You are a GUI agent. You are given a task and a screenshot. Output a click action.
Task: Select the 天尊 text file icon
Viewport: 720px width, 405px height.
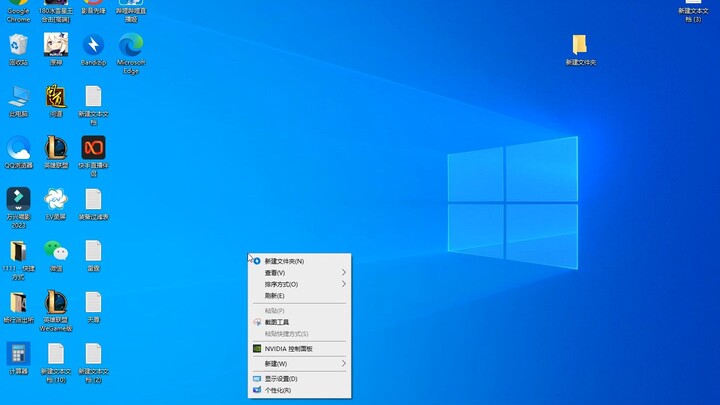93,307
